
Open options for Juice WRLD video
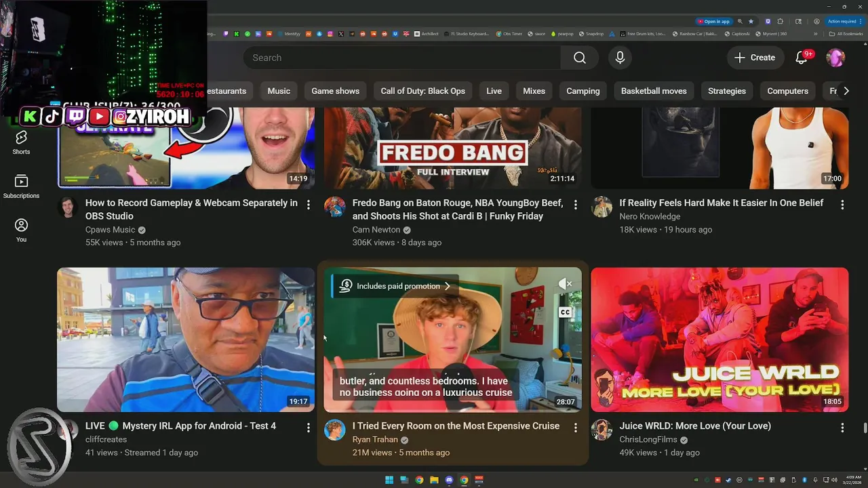point(842,428)
